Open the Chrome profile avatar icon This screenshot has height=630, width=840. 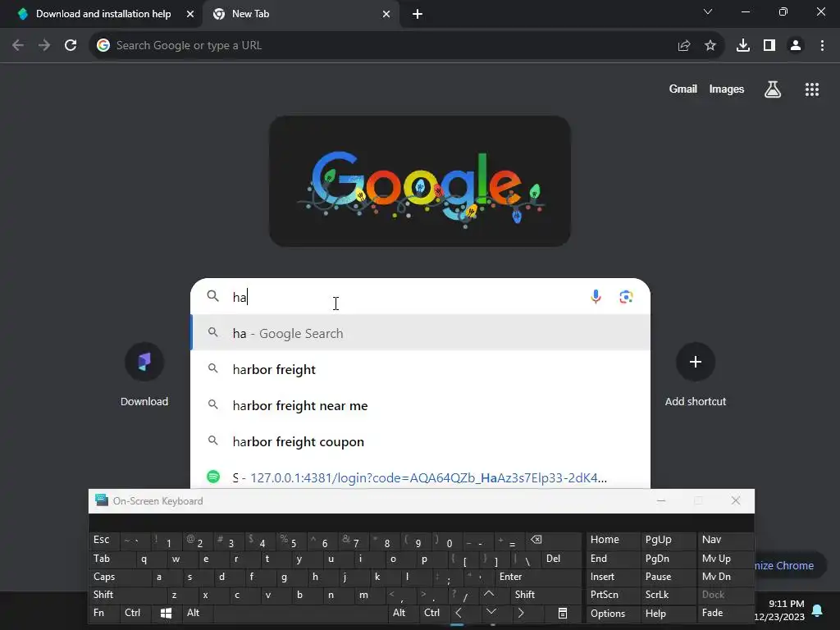[x=796, y=46]
